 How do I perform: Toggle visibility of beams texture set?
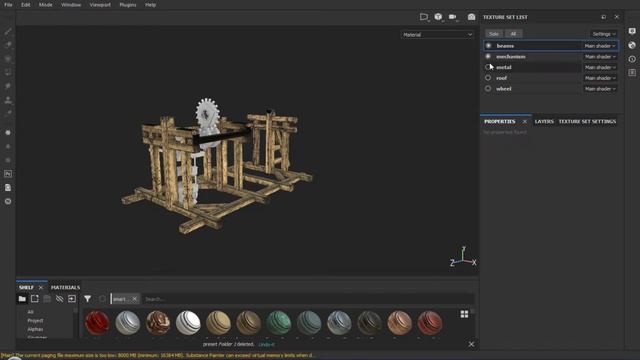(488, 46)
